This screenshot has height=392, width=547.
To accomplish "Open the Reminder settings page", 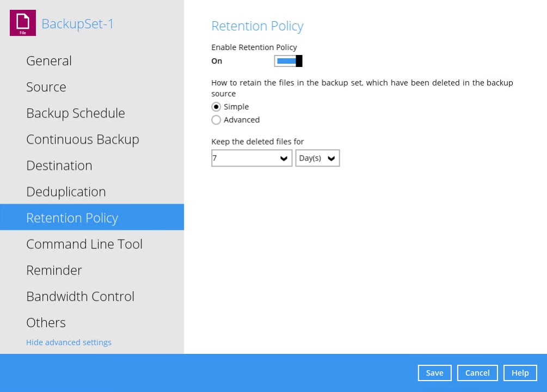I will [x=54, y=270].
